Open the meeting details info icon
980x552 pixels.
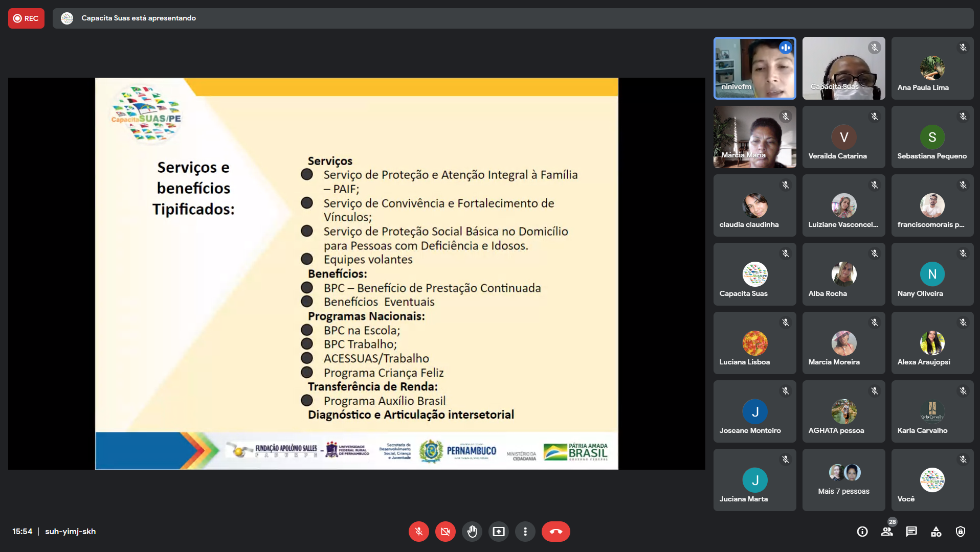862,532
